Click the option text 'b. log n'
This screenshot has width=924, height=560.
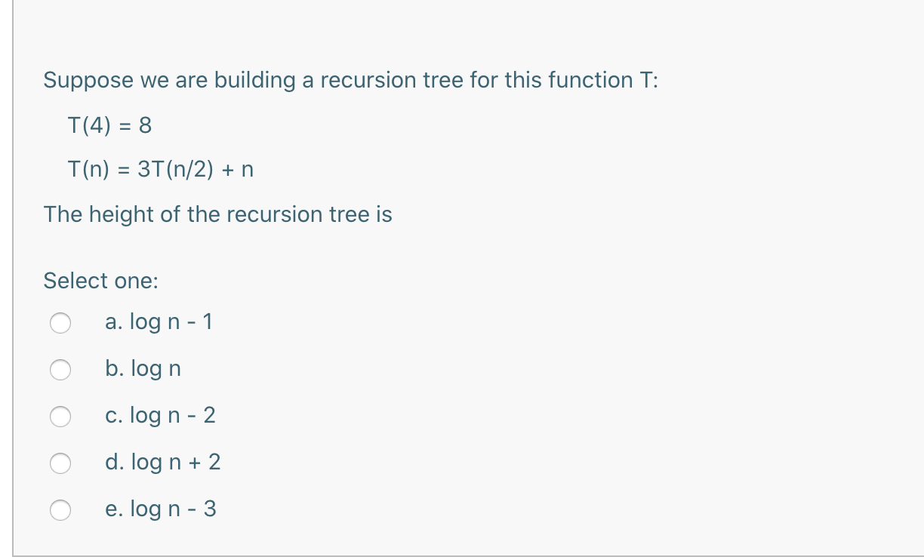pos(142,369)
